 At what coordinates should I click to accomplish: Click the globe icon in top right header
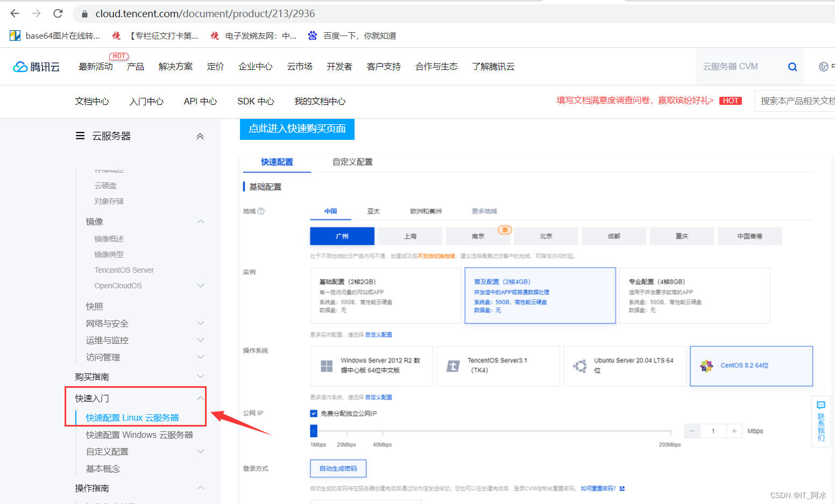(823, 67)
